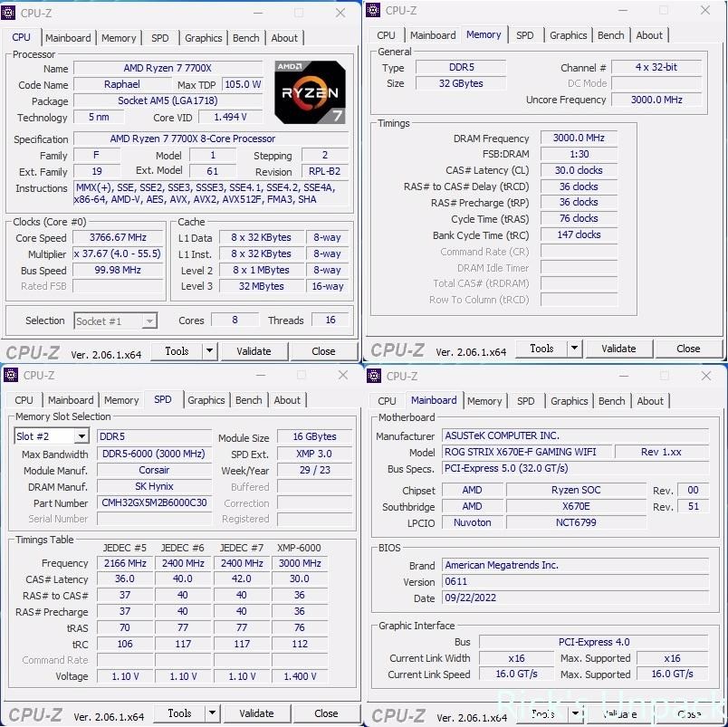
Task: Open the Graphics tab in the Memory window
Action: coord(569,35)
